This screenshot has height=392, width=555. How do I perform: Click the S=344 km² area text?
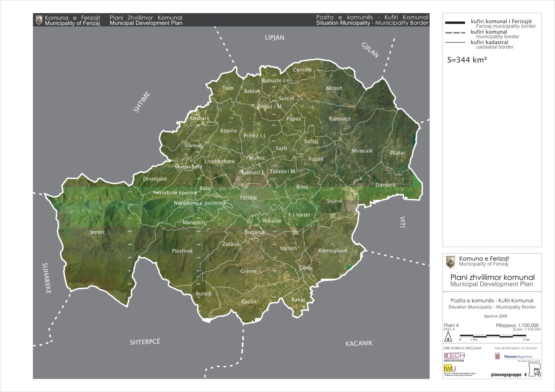(468, 60)
